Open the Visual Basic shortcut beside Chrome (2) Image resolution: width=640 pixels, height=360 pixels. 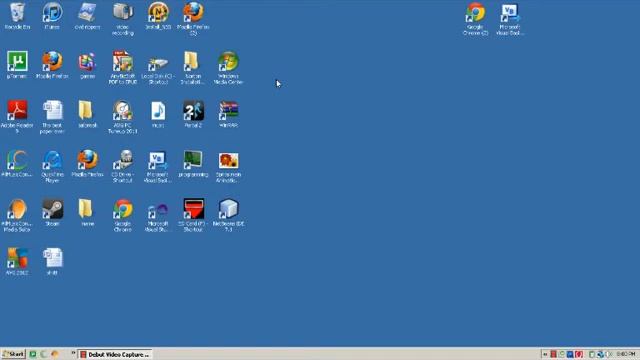pyautogui.click(x=510, y=19)
